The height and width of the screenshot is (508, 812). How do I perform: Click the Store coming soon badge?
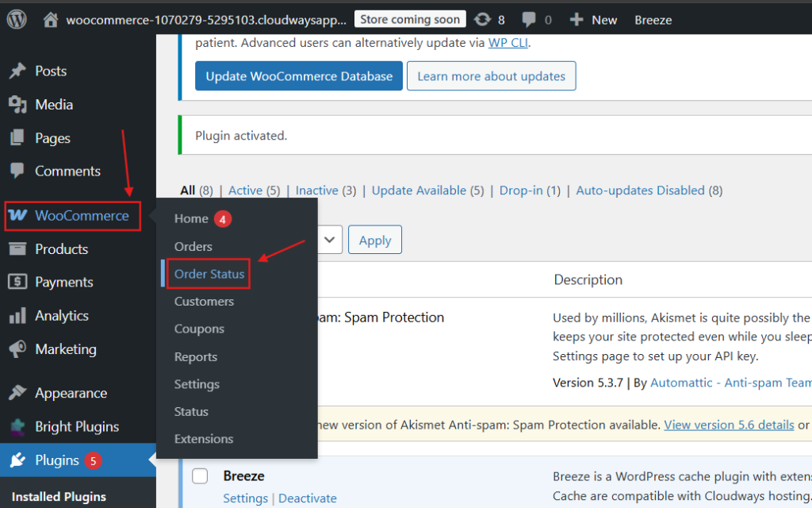pyautogui.click(x=410, y=19)
